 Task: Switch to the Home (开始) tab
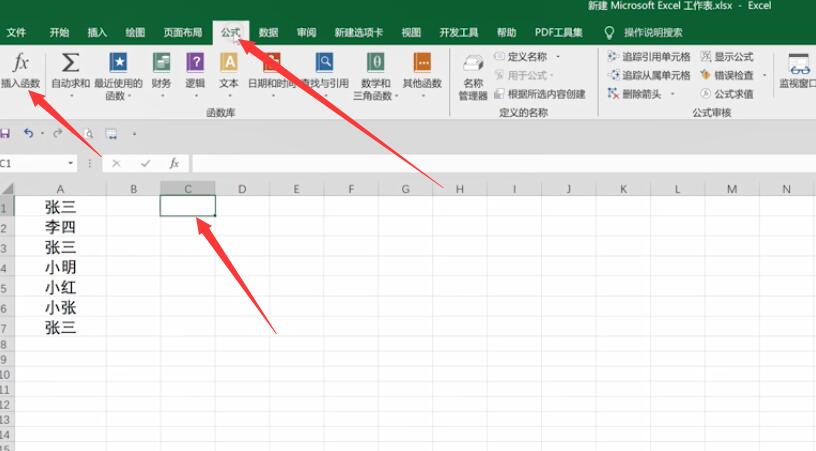59,32
